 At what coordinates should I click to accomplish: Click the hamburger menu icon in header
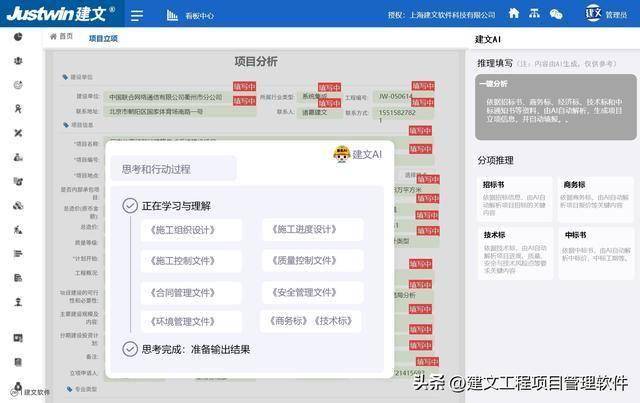coord(137,15)
